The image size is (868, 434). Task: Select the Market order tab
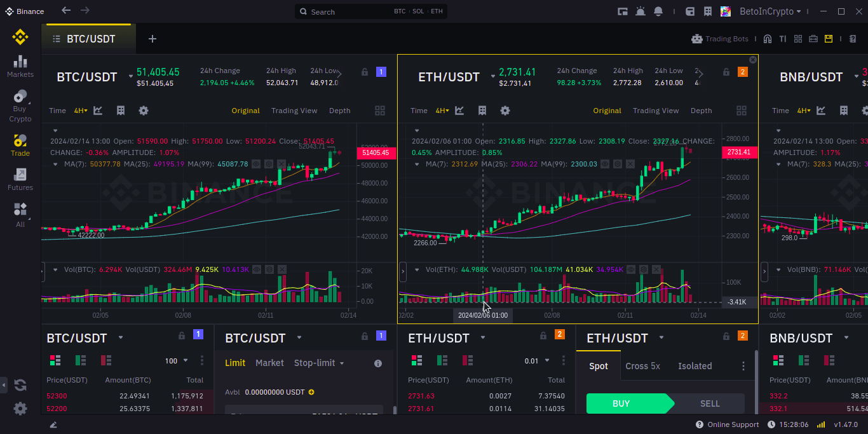(x=269, y=363)
